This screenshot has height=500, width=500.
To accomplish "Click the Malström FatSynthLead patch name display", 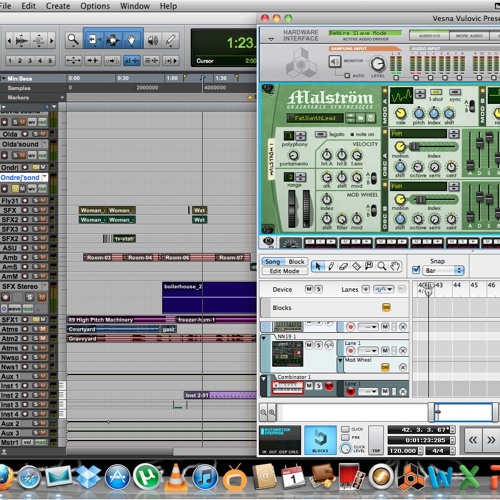I will (315, 118).
